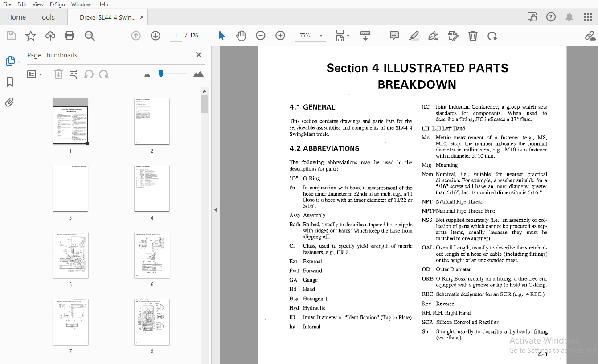Turn on scrolling read mode
Image resolution: width=598 pixels, height=364 pixels.
(x=365, y=36)
